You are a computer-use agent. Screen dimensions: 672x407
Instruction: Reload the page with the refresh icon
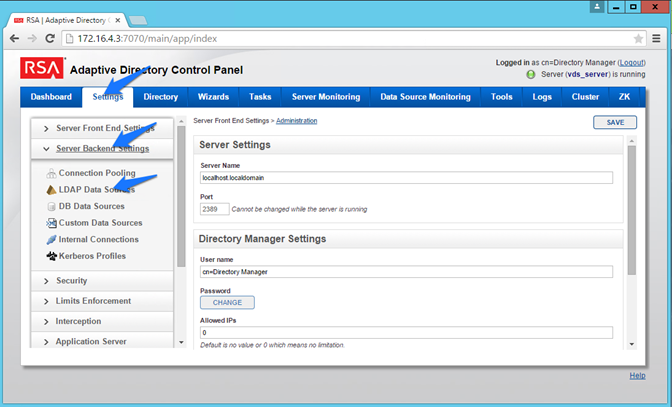click(x=50, y=39)
